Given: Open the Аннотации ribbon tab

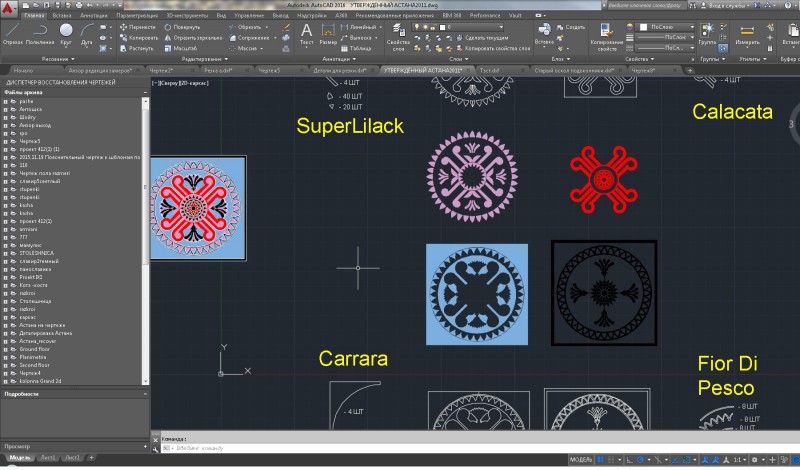Looking at the screenshot, I should pyautogui.click(x=93, y=16).
